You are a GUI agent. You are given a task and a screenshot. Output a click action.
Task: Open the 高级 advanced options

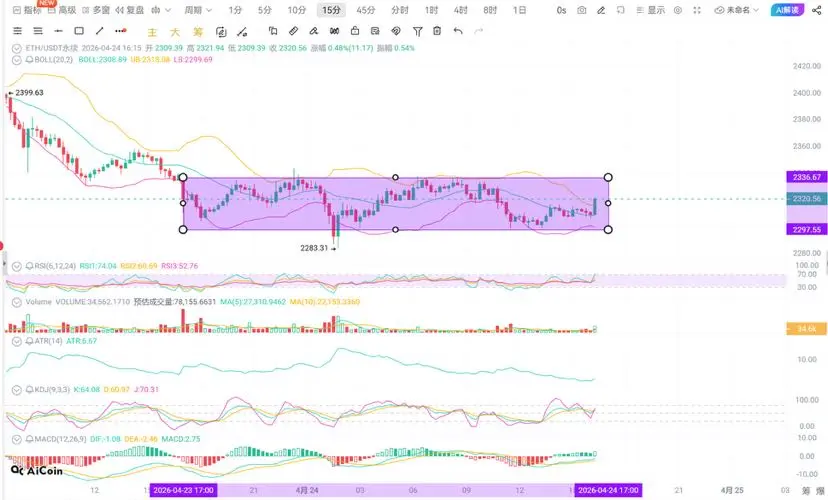[62, 10]
